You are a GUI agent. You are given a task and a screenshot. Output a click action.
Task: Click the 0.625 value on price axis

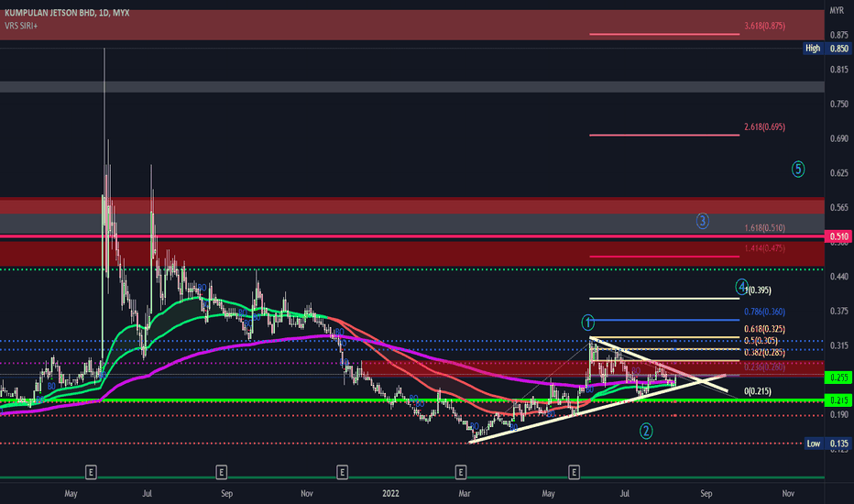click(838, 172)
